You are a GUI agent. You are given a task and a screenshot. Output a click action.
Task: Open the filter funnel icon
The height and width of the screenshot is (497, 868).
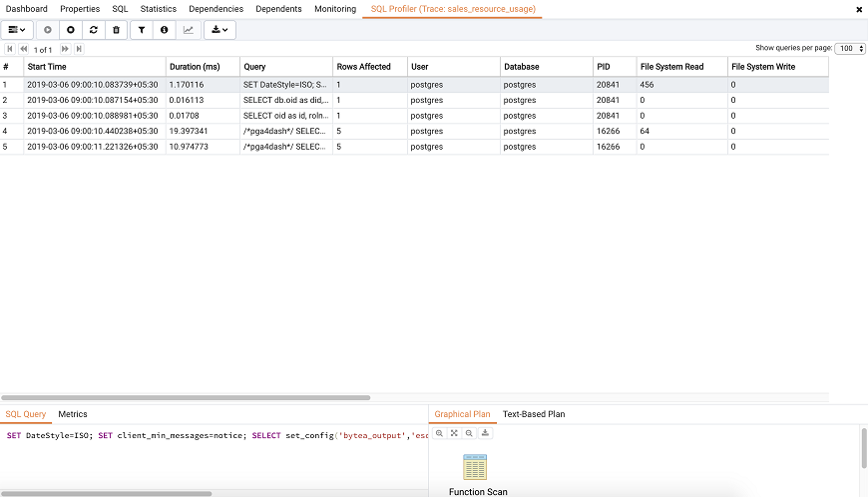click(x=142, y=30)
